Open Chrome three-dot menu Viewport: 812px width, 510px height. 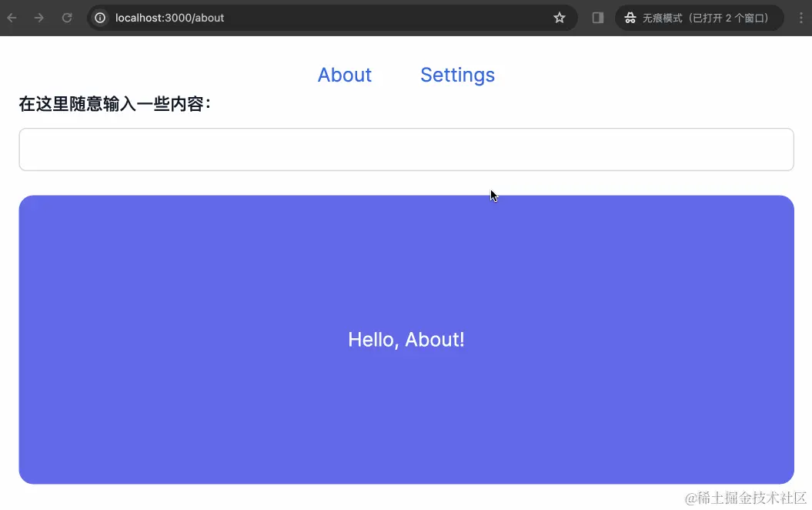coord(801,18)
